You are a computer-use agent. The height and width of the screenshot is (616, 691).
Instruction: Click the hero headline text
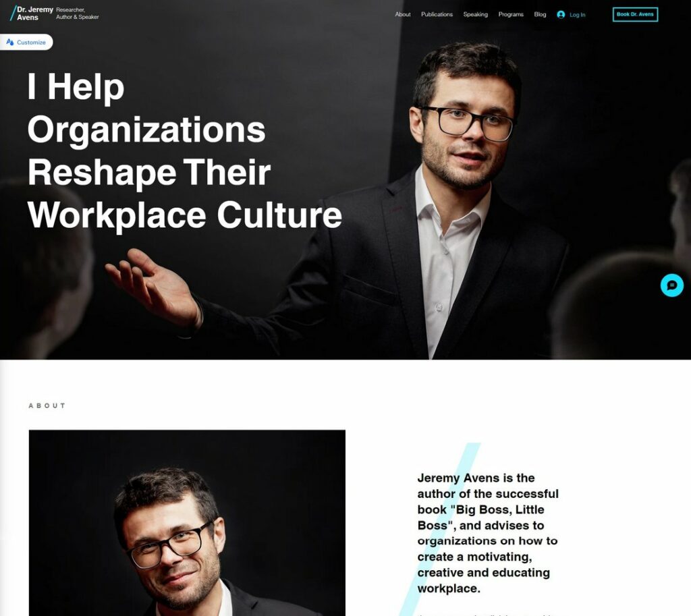point(184,150)
